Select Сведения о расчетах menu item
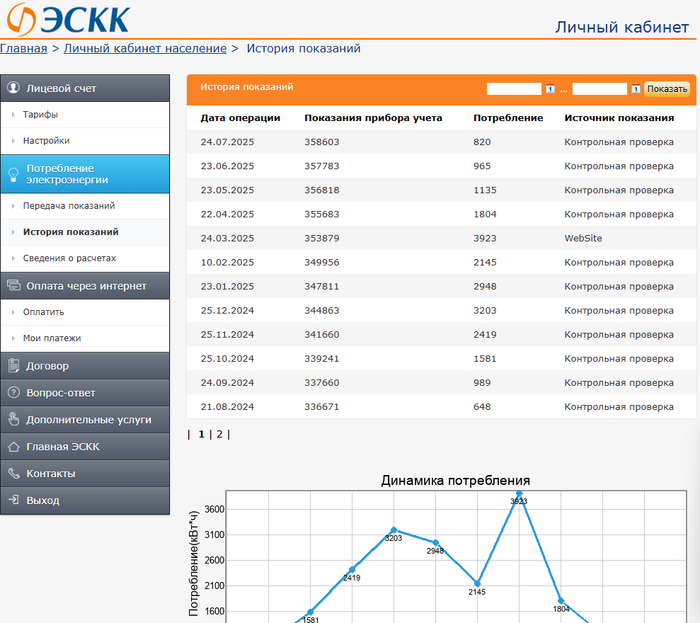This screenshot has width=700, height=623. pos(76,259)
